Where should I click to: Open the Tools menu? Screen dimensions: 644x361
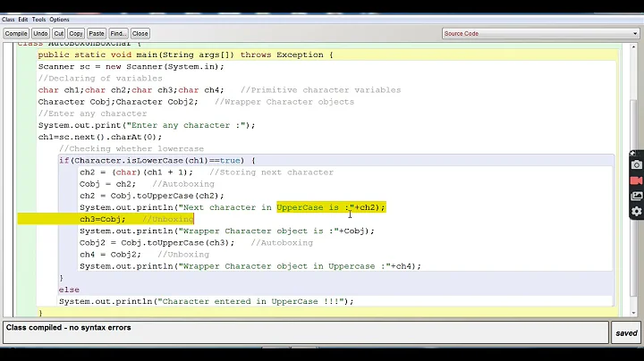click(38, 19)
